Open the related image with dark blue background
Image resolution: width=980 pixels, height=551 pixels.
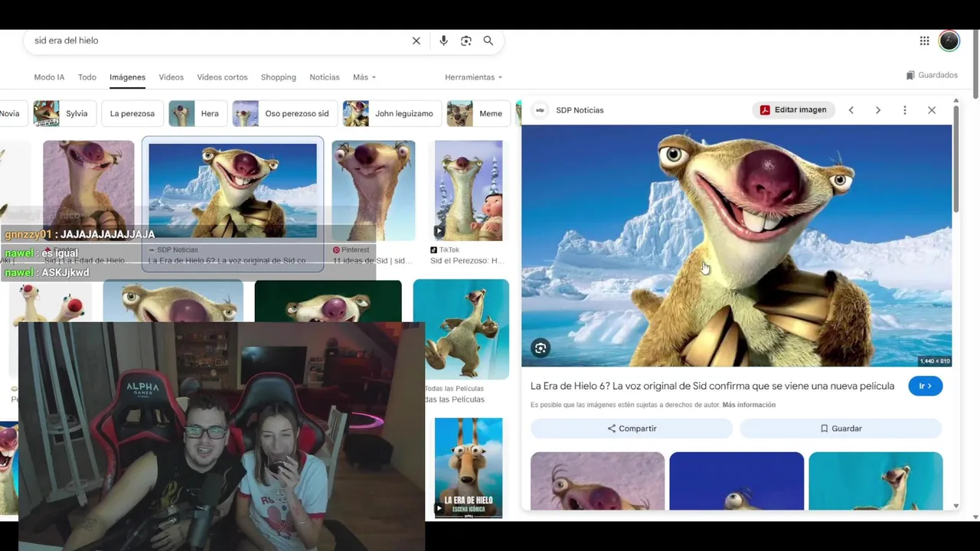(x=737, y=481)
